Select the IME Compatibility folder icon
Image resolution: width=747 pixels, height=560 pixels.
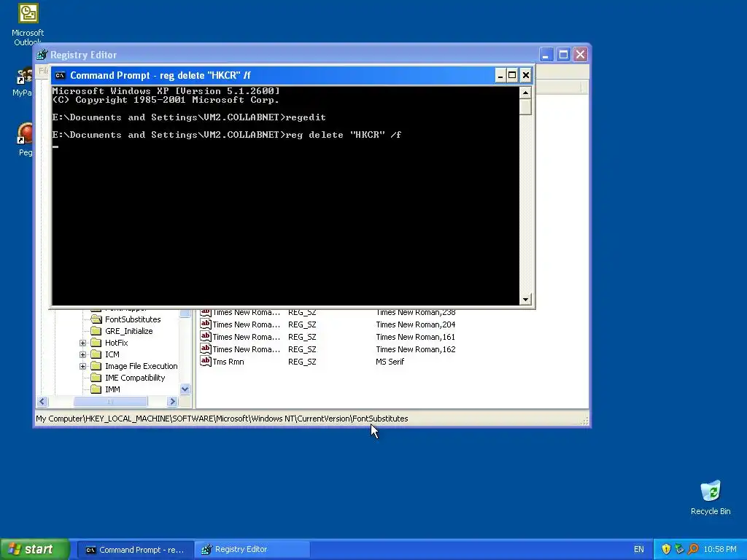(x=96, y=378)
